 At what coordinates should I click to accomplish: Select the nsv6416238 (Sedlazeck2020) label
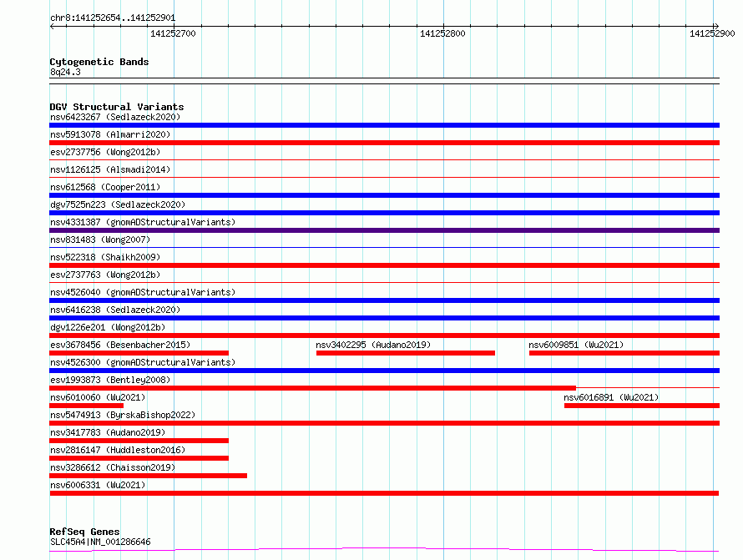115,310
